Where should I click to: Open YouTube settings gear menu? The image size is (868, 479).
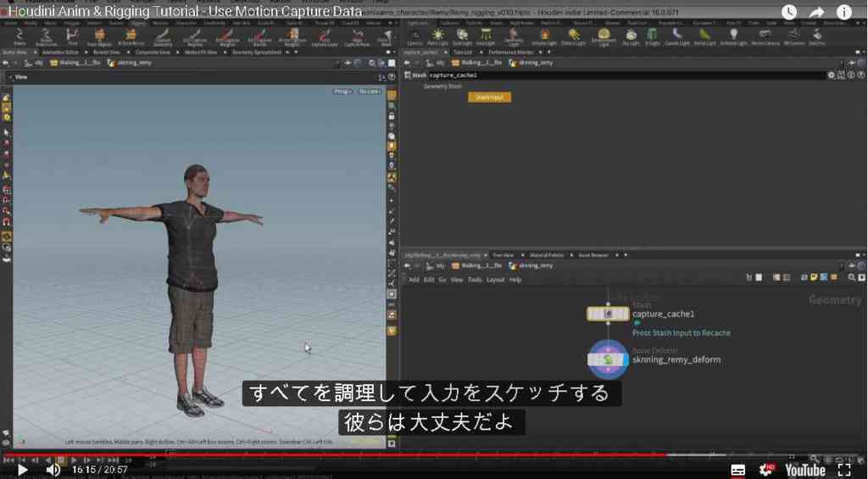(766, 471)
